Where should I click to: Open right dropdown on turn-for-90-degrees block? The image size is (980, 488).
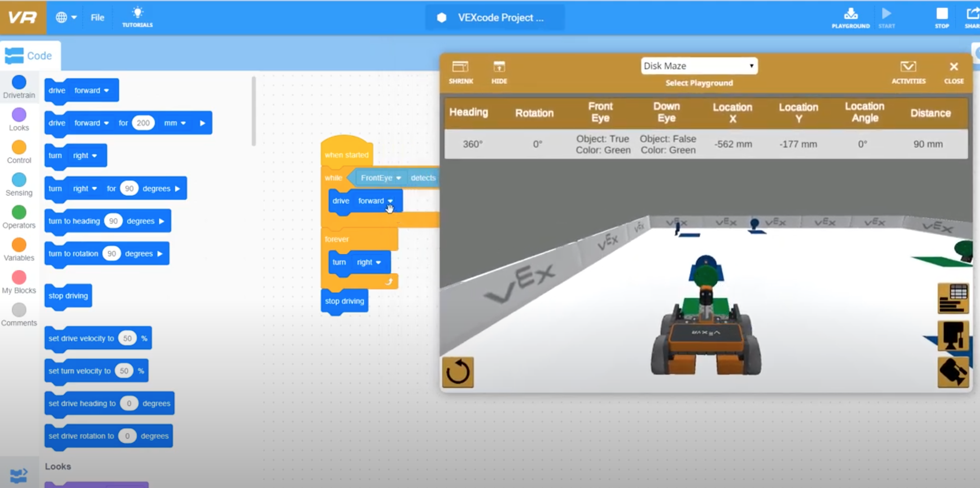point(85,188)
